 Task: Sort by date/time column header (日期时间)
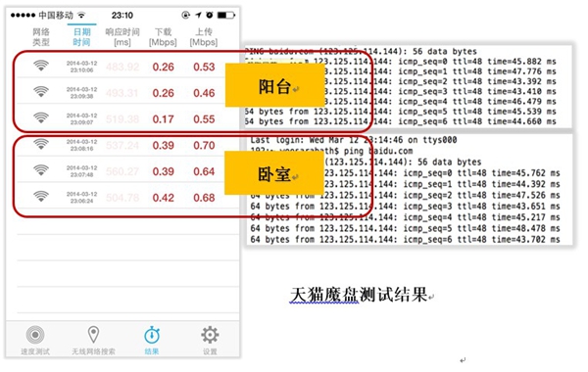(81, 37)
